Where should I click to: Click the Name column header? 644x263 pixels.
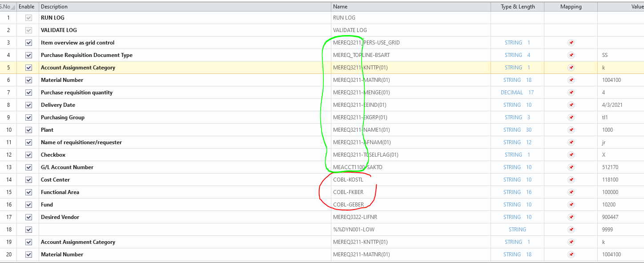point(340,7)
